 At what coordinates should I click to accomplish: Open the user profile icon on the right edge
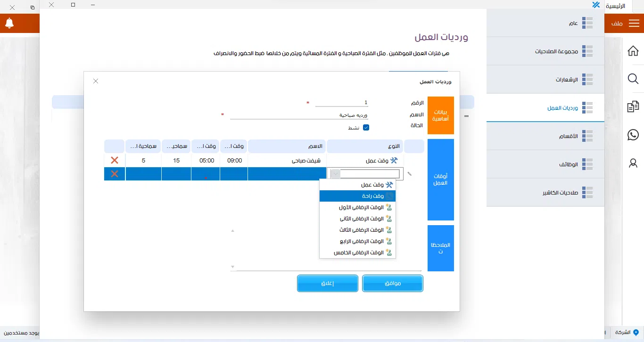pyautogui.click(x=633, y=163)
